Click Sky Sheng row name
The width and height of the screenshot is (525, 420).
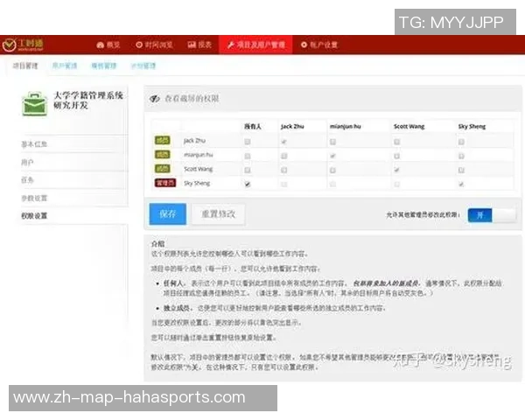tap(197, 183)
